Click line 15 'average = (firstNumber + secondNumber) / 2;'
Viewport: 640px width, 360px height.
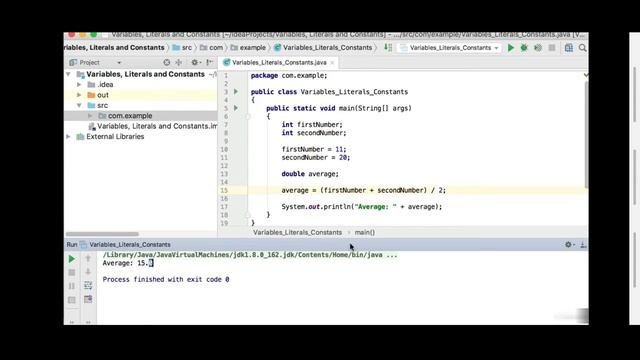pyautogui.click(x=363, y=190)
